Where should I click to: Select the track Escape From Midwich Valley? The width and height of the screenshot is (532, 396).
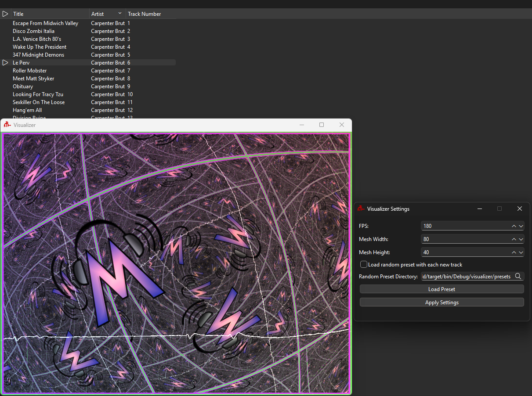pyautogui.click(x=45, y=23)
